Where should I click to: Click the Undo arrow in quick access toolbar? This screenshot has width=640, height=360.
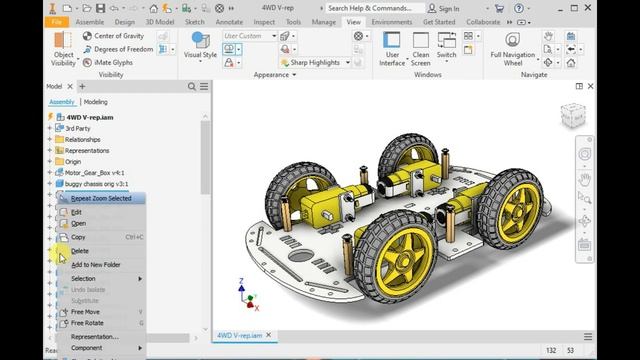pyautogui.click(x=114, y=8)
